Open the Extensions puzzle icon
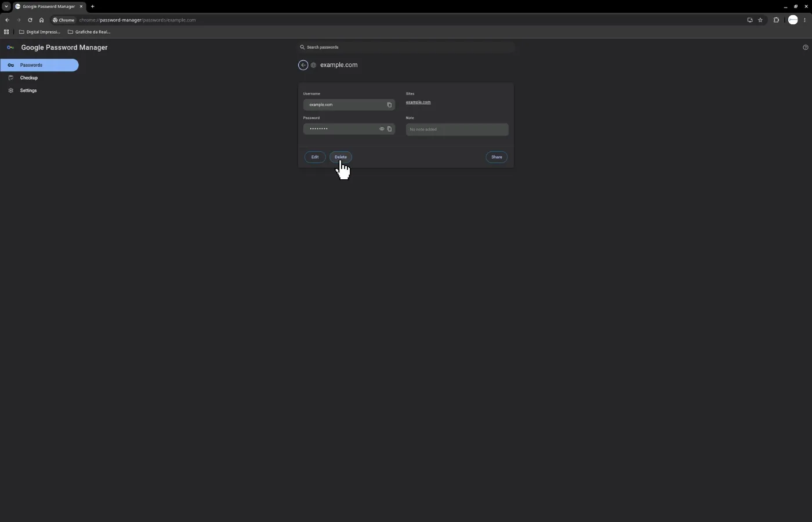Viewport: 812px width, 522px height. (x=776, y=20)
